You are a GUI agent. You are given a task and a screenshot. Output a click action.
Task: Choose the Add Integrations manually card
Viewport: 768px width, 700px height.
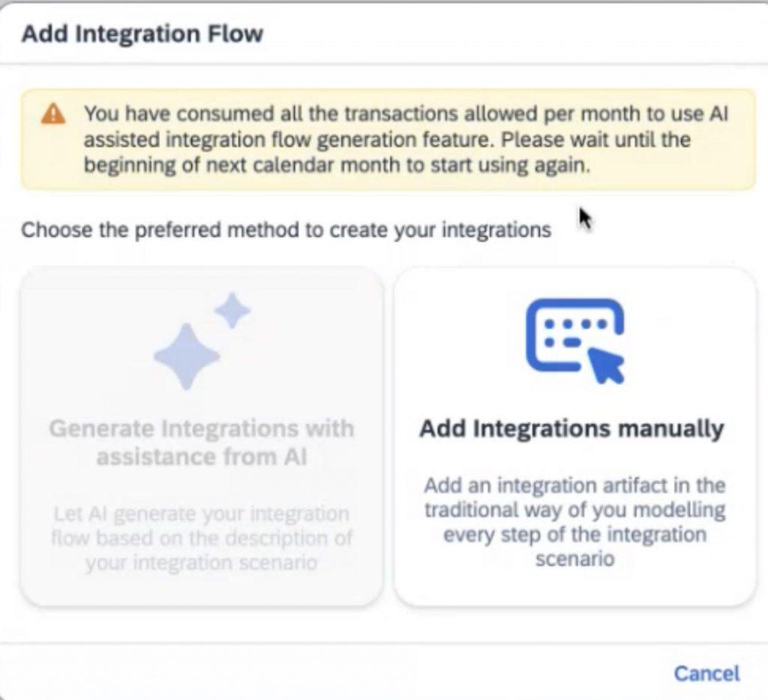click(575, 437)
